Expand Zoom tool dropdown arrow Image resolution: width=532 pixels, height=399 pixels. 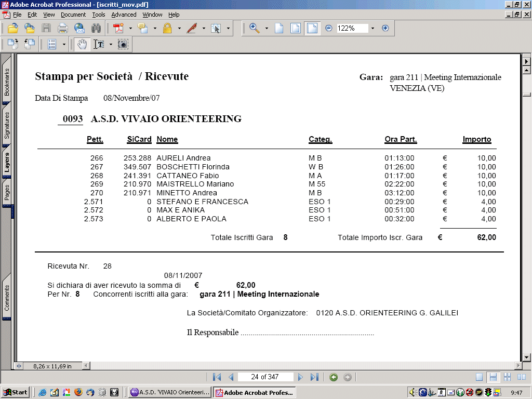coord(267,28)
